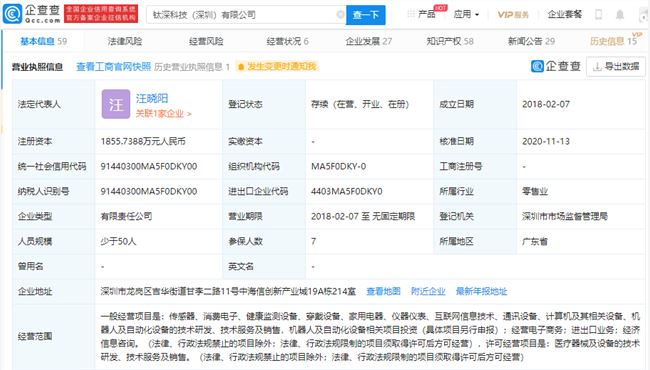Switch to 企业发展 tab

tap(369, 41)
